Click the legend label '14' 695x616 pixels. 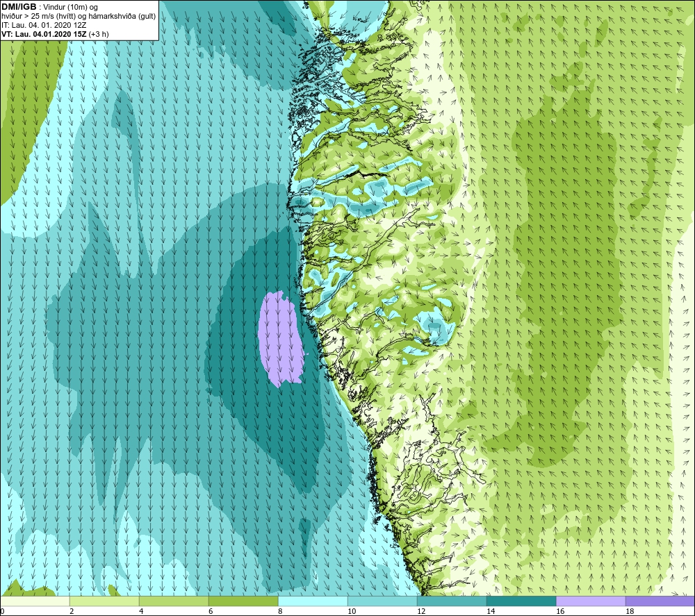coord(491,612)
